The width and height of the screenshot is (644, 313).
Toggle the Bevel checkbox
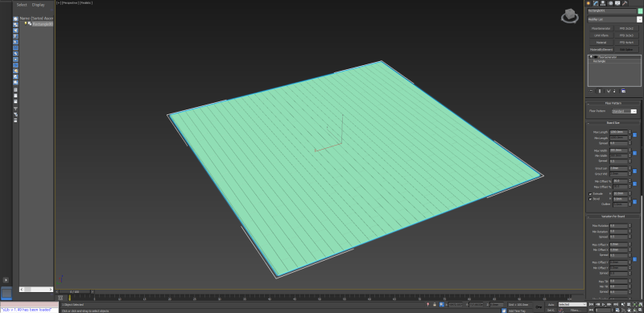(x=590, y=199)
